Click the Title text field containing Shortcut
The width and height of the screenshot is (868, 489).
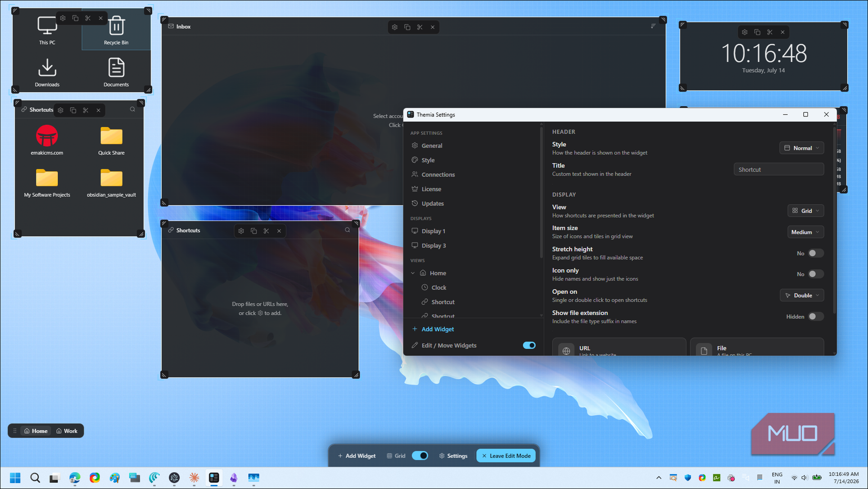tap(779, 169)
